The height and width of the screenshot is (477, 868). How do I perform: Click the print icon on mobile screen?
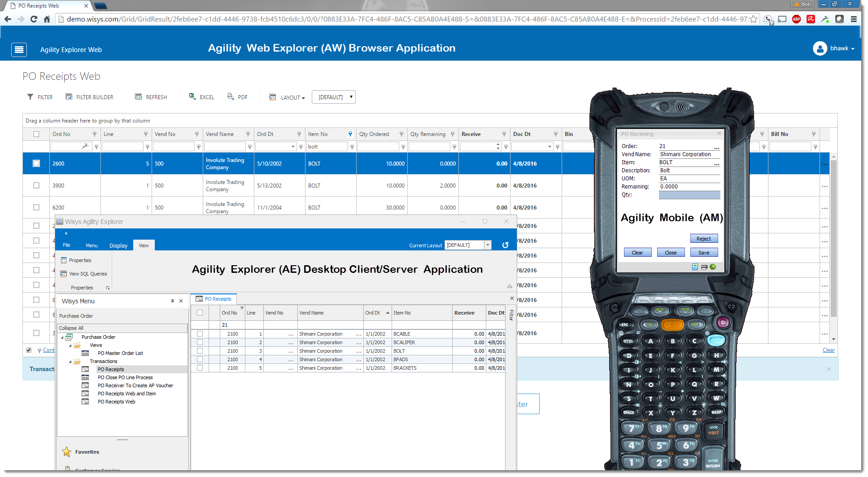tap(704, 267)
